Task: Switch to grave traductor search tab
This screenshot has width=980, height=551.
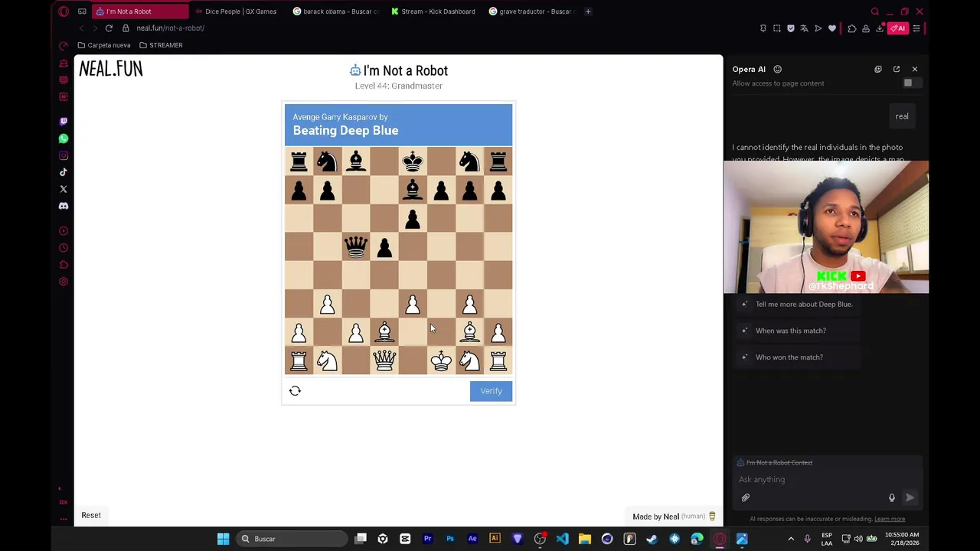Action: tap(531, 11)
